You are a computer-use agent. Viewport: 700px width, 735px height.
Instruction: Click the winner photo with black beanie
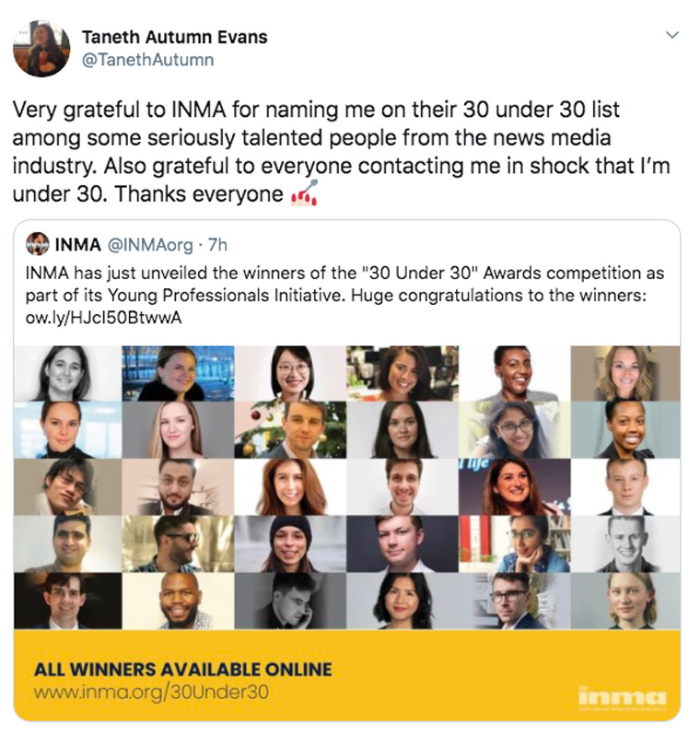click(290, 543)
